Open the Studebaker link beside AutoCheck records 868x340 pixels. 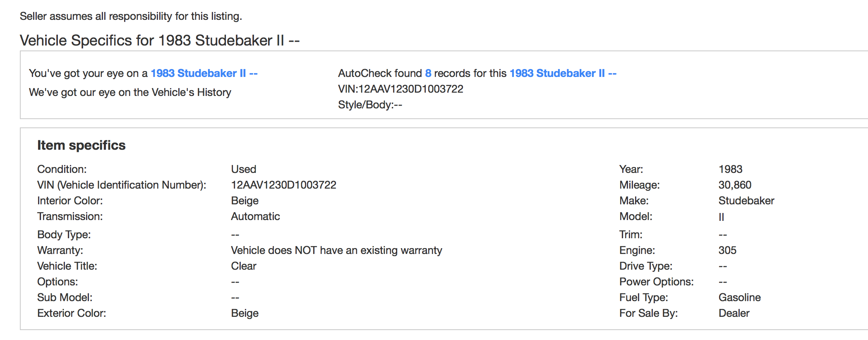563,73
